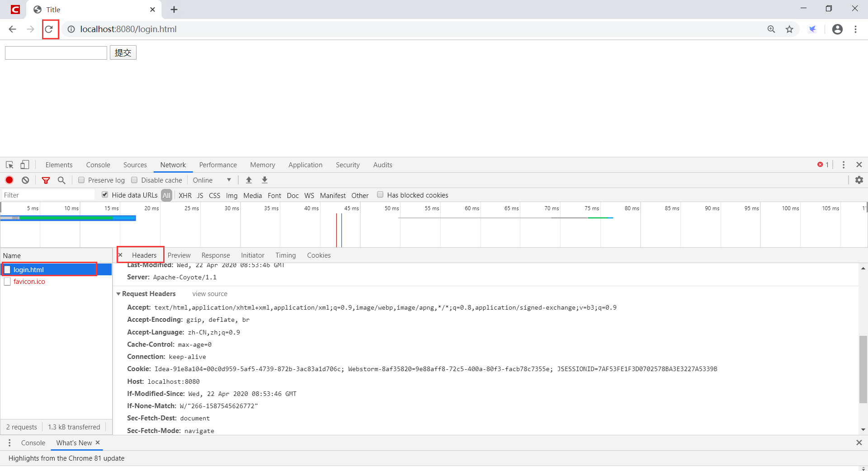This screenshot has width=868, height=471.
Task: Select the All filter type
Action: click(x=167, y=195)
